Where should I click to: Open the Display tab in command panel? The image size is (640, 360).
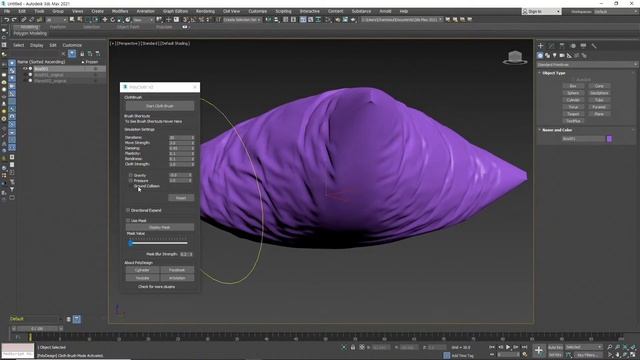coord(583,46)
